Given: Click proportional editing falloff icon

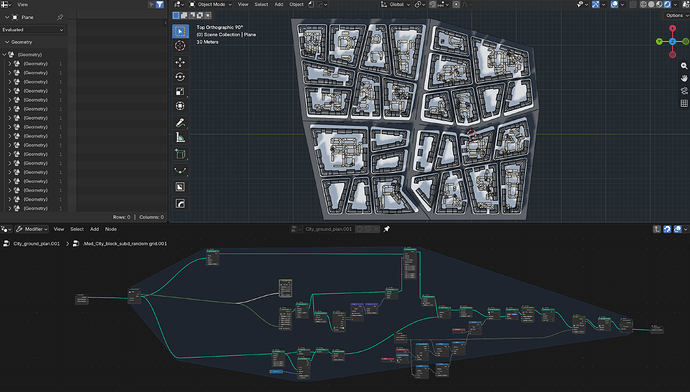Looking at the screenshot, I should pos(465,4).
